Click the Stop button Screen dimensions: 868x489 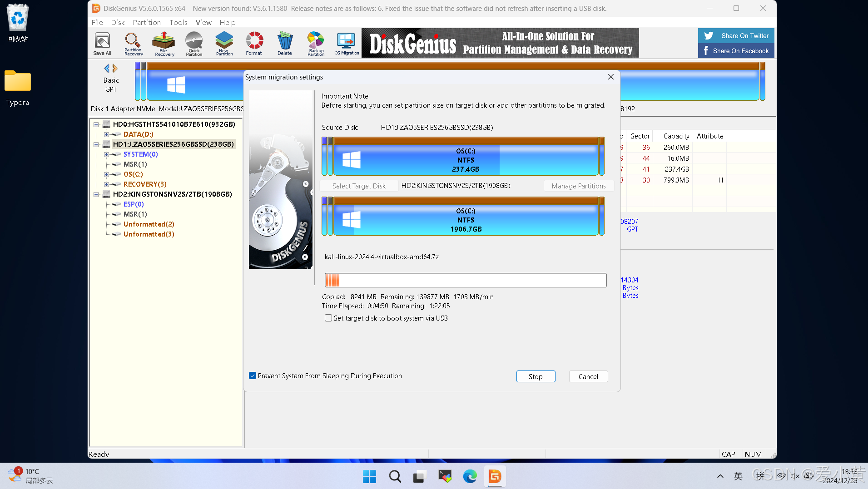pyautogui.click(x=536, y=376)
